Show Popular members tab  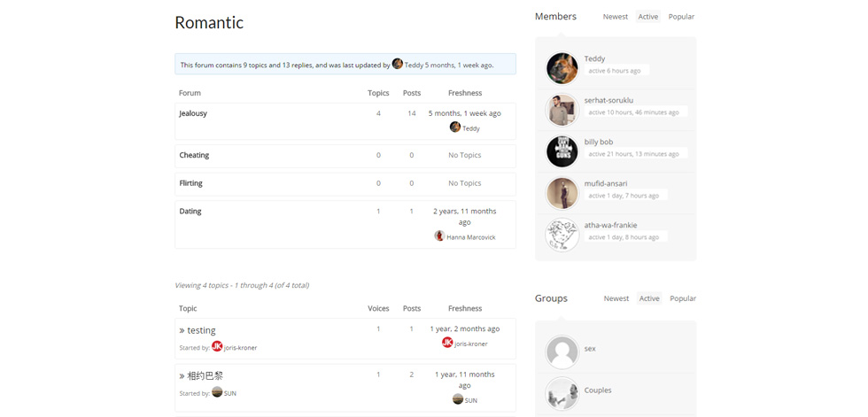(681, 17)
